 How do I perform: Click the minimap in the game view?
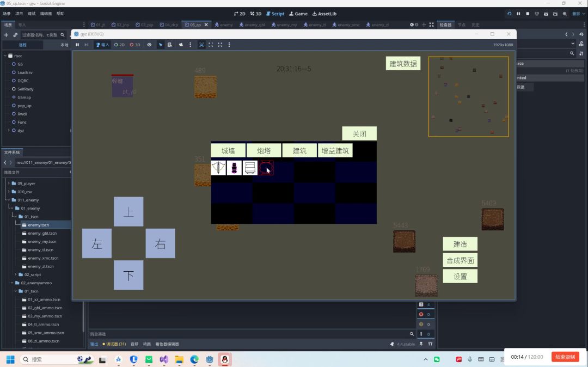point(468,96)
